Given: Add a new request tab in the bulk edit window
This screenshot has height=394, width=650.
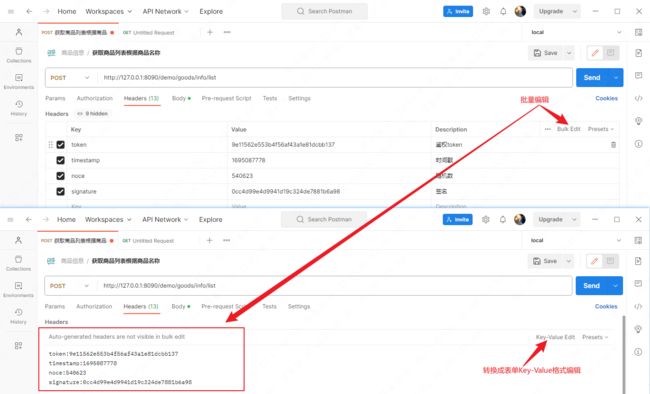Looking at the screenshot, I should 210,241.
